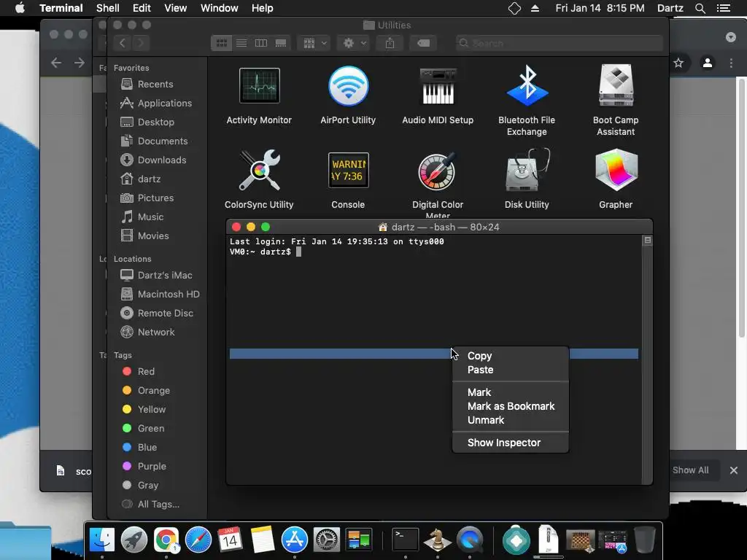Select Mark as Bookmark in context menu
Screen dimensions: 747x560
(x=510, y=406)
